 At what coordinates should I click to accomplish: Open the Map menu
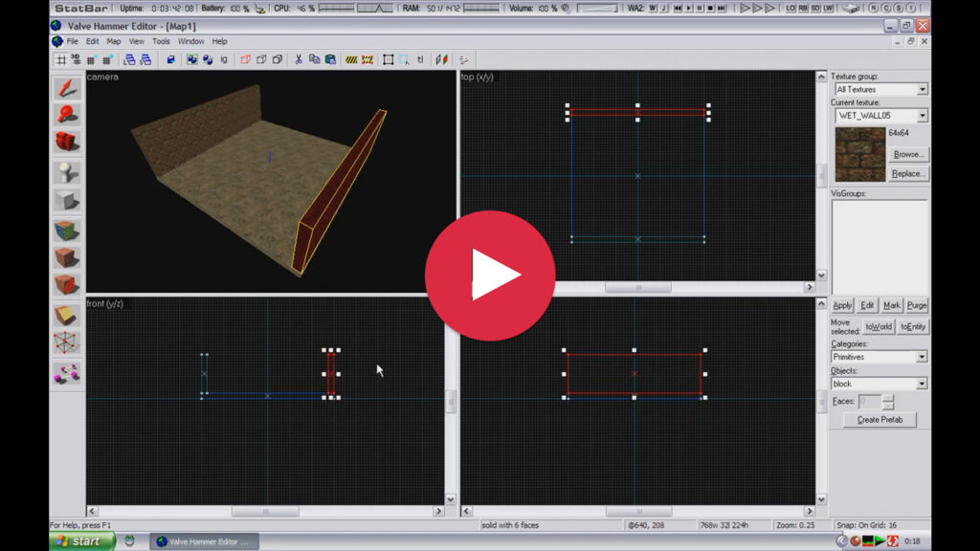point(114,41)
